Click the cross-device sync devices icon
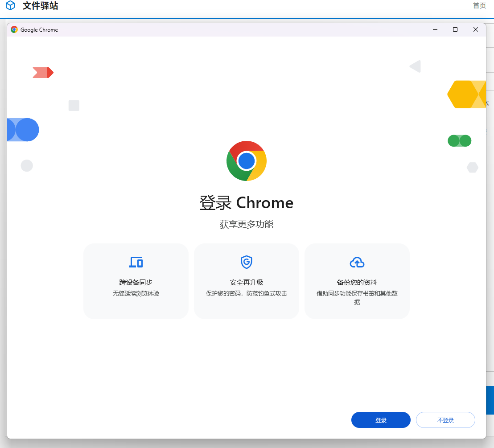This screenshot has height=448, width=494. [x=136, y=262]
